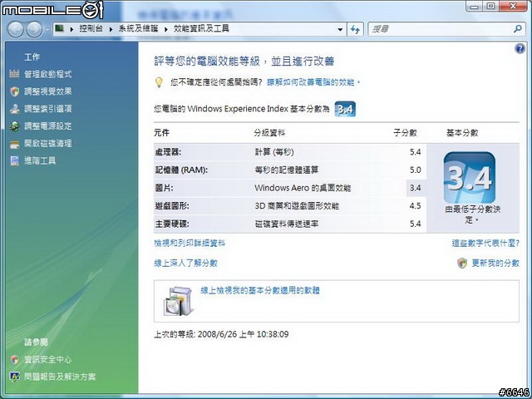Open 調整索引選項 task link
Screen dimensions: 532x399
48,109
